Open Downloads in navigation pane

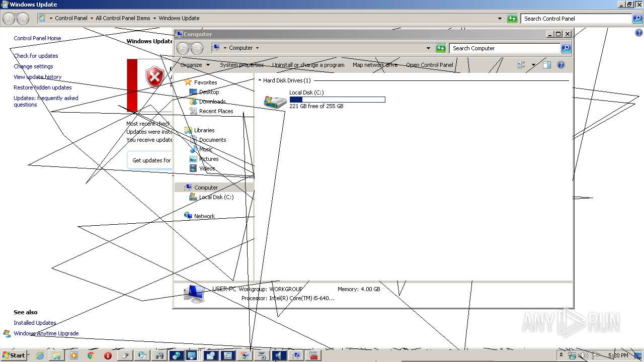click(212, 102)
